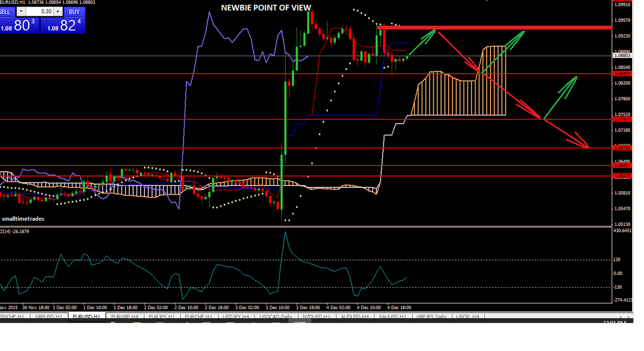Viewport: 644px width, 351px height.
Task: Click the 430.6451 CCI scale value
Action: pos(624,230)
